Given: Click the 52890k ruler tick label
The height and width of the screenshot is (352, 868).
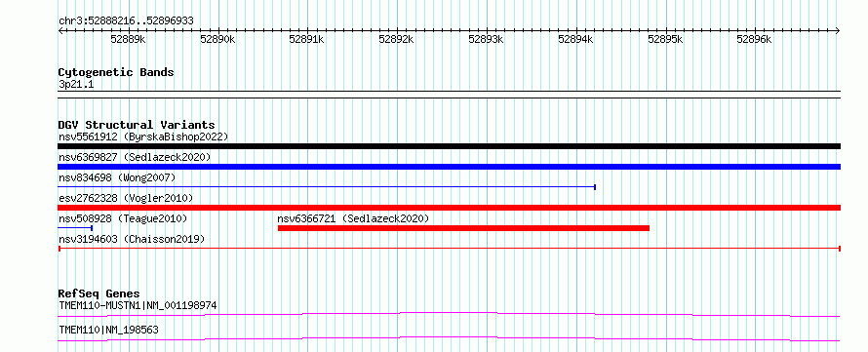Looking at the screenshot, I should [218, 39].
